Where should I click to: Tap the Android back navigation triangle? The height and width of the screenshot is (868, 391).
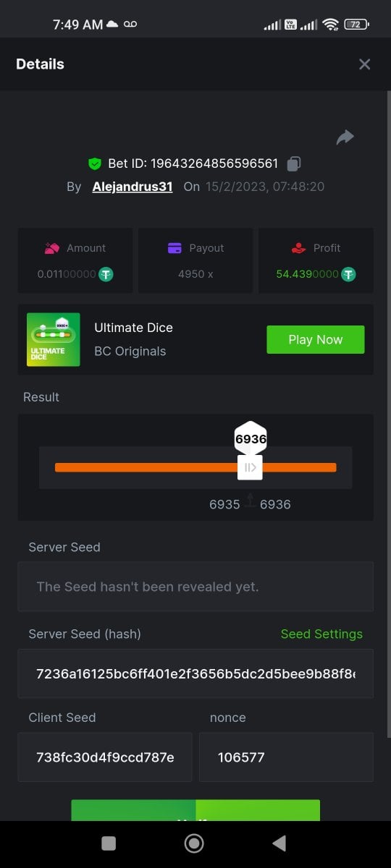[279, 843]
